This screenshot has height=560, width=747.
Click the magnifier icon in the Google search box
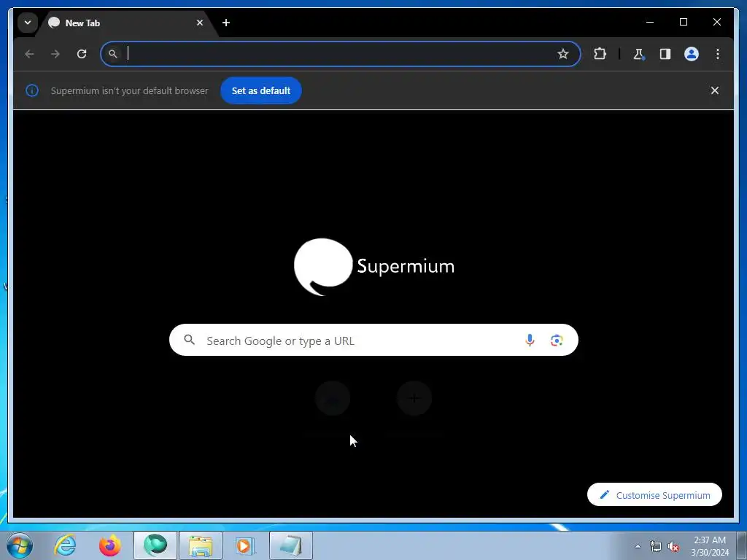[x=189, y=340]
